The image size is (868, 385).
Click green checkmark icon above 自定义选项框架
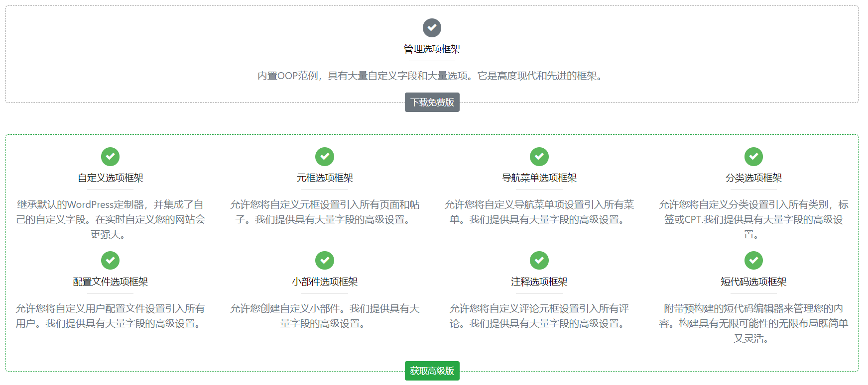point(110,157)
